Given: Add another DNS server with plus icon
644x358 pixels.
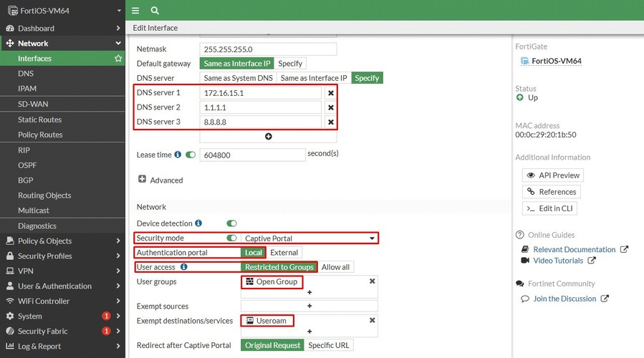Looking at the screenshot, I should (x=268, y=136).
